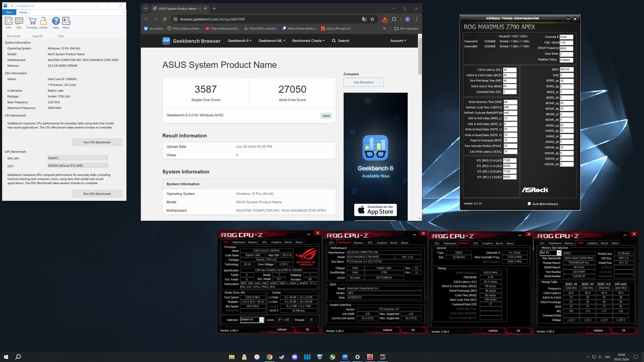Open the Geekbench ML navigation dropdown
644x362 pixels.
point(272,41)
